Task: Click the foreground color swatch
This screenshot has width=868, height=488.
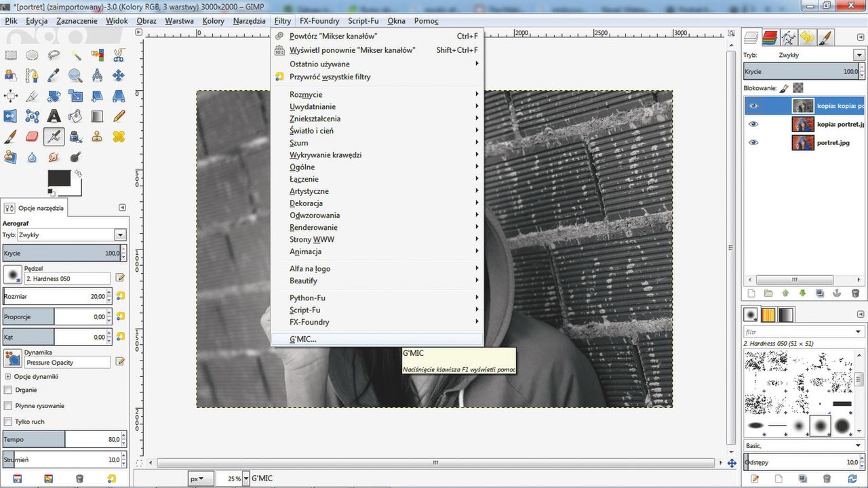Action: pos(58,178)
